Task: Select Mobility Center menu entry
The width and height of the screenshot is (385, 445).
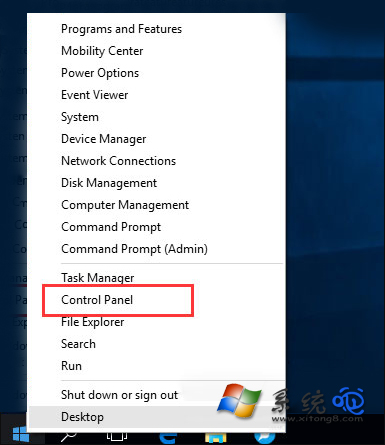Action: coord(156,51)
